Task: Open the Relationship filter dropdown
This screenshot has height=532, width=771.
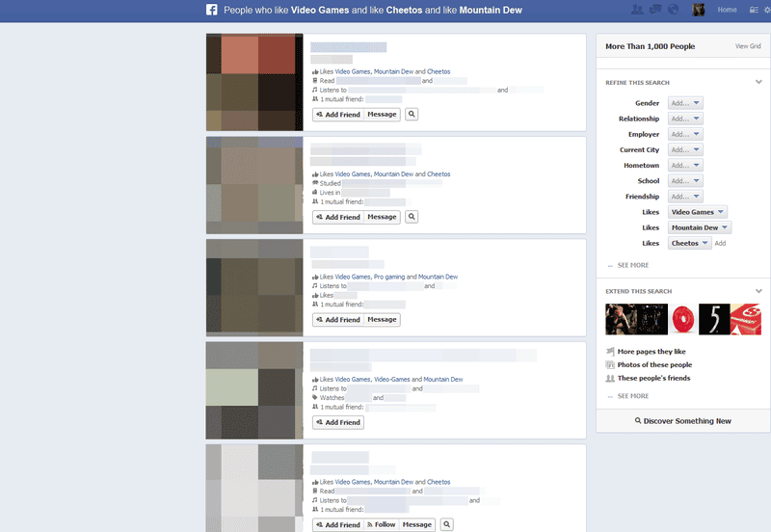Action: (x=685, y=119)
